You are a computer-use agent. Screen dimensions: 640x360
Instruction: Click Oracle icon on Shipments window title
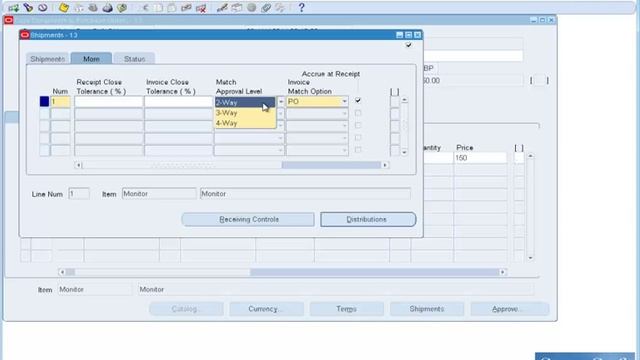coord(24,35)
